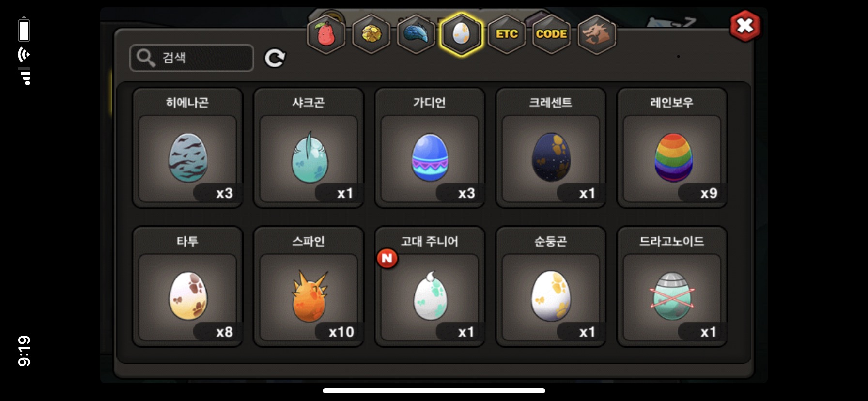Screen dimensions: 868x401
Task: Open the blue dragon wing category tab
Action: click(416, 34)
